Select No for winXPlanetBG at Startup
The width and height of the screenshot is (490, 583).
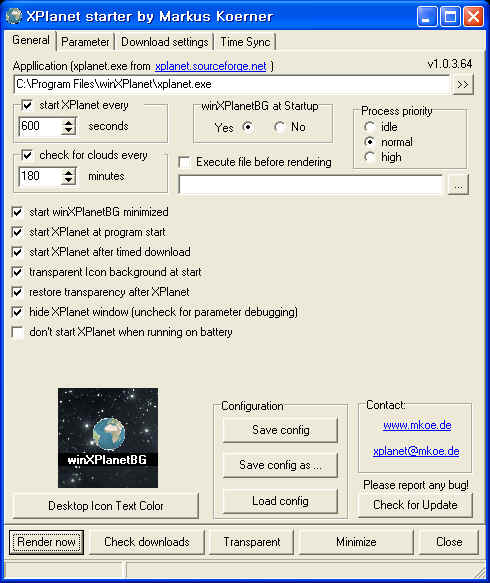(280, 127)
